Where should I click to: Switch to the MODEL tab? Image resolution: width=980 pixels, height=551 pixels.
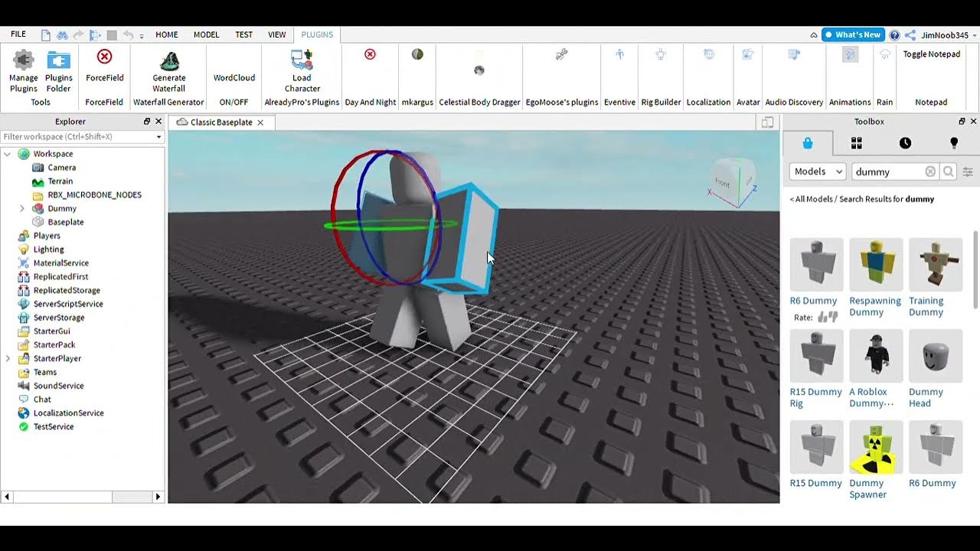point(207,34)
